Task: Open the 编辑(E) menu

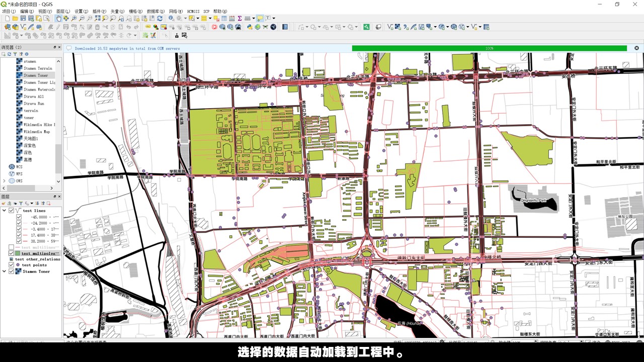Action: pyautogui.click(x=27, y=11)
